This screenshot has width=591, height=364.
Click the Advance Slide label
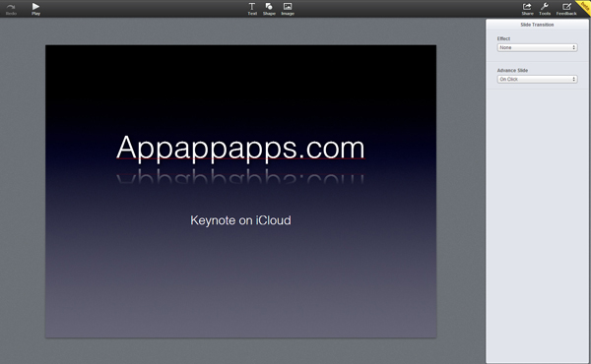click(x=512, y=71)
